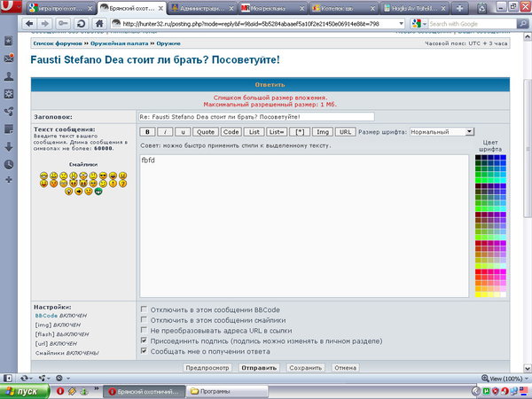Open the 'пуск' Start menu
Screen dimensions: 532x399
coord(24,391)
